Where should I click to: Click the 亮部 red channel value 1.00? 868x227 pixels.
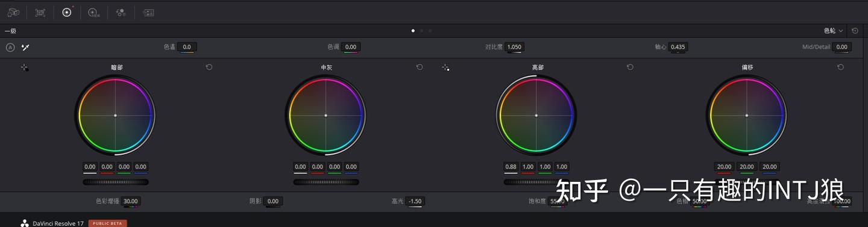[527, 167]
